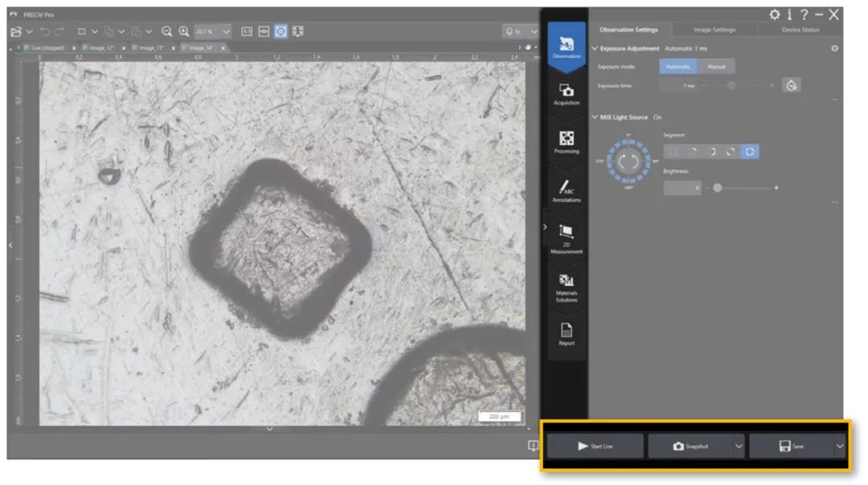Screen dimensions: 868x485
Task: Collapse the MIX Light Source section
Action: point(595,117)
